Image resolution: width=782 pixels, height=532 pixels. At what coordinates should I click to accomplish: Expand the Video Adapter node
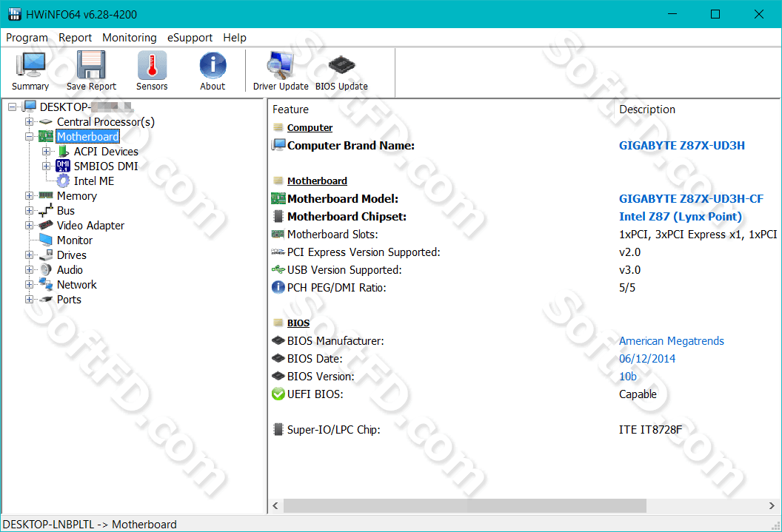pyautogui.click(x=29, y=225)
